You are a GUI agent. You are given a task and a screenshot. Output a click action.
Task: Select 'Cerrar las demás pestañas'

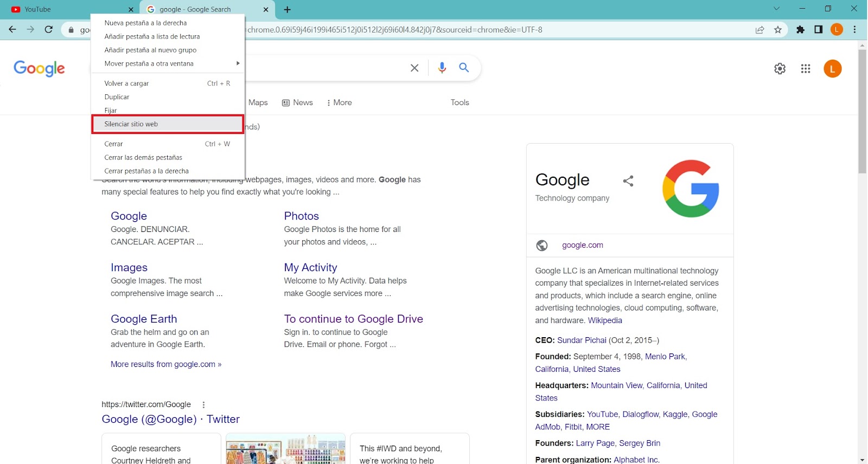[x=168, y=158]
